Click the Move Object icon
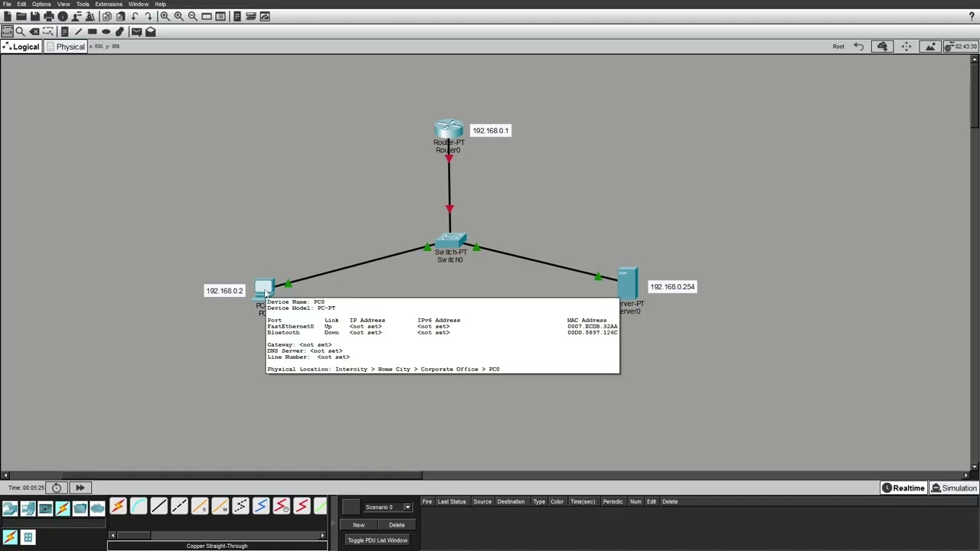This screenshot has width=980, height=551. [x=906, y=47]
